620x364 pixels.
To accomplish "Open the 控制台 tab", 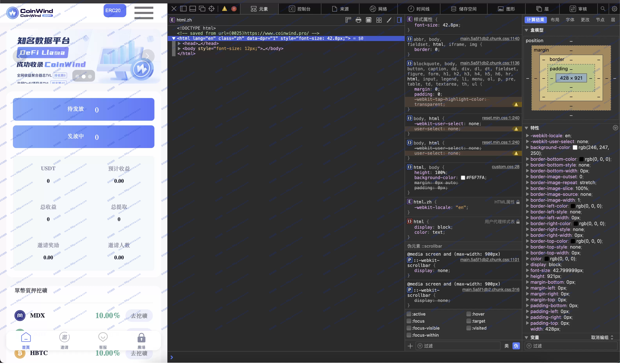I will click(299, 9).
